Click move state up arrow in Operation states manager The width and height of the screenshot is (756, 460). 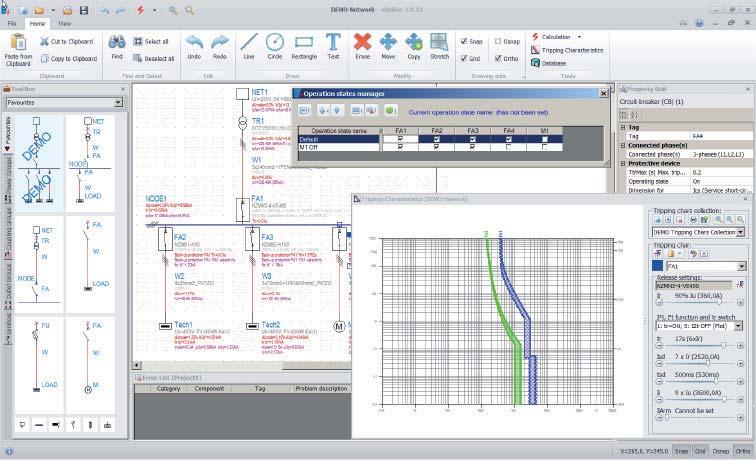pos(324,111)
